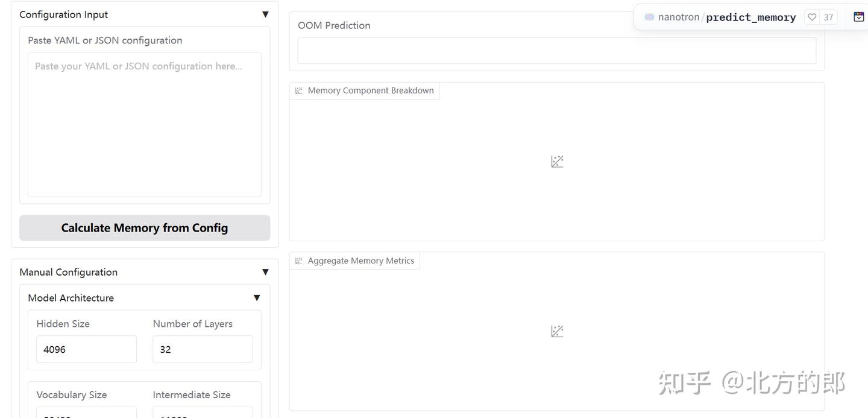Click the Memory Component Breakdown placeholder chart icon

(557, 162)
